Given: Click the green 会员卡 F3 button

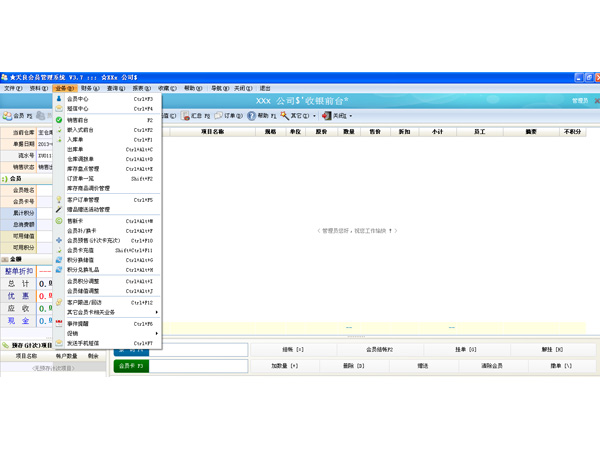Looking at the screenshot, I should point(130,366).
